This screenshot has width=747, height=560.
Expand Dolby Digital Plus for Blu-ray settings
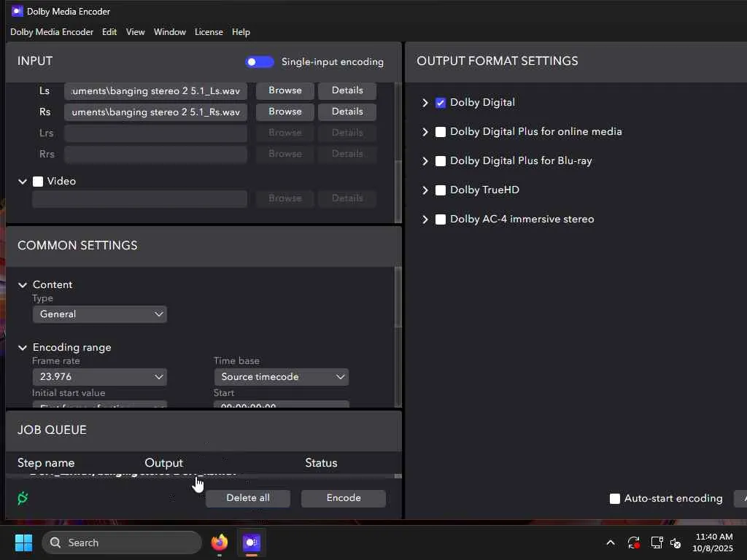pyautogui.click(x=425, y=161)
